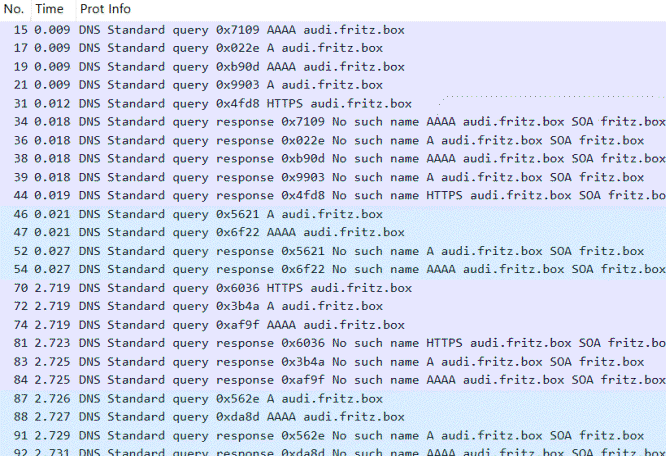
Task: Select packet 17 A query 0x022e
Action: [x=333, y=48]
